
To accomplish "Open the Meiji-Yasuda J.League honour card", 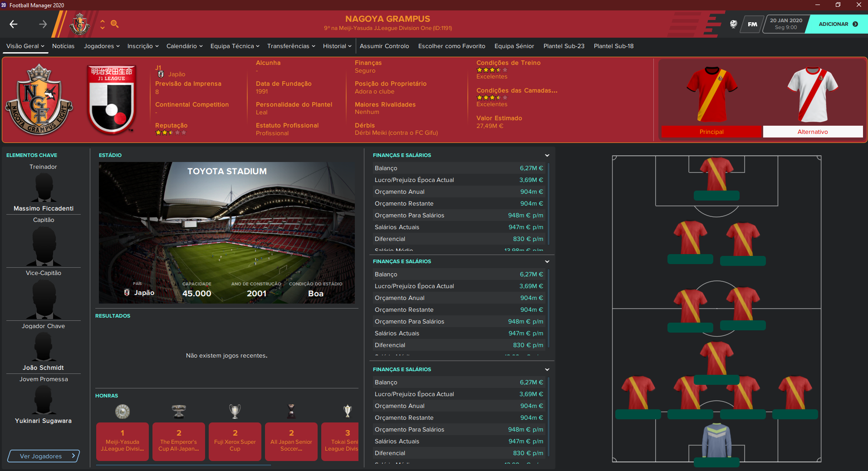I will [123, 442].
